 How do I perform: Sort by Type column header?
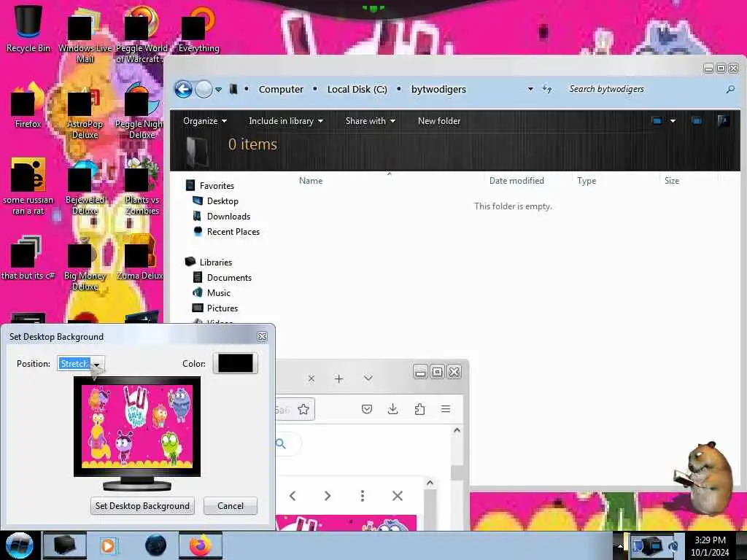(587, 181)
